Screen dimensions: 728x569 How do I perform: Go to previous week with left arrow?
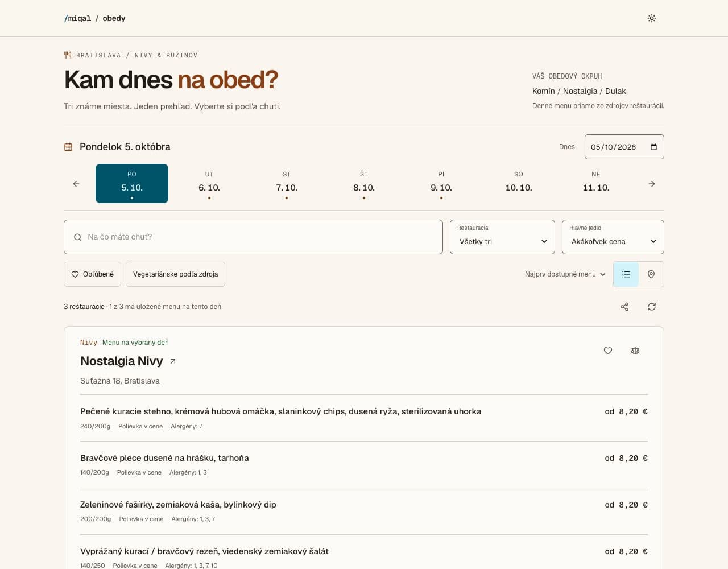[76, 184]
